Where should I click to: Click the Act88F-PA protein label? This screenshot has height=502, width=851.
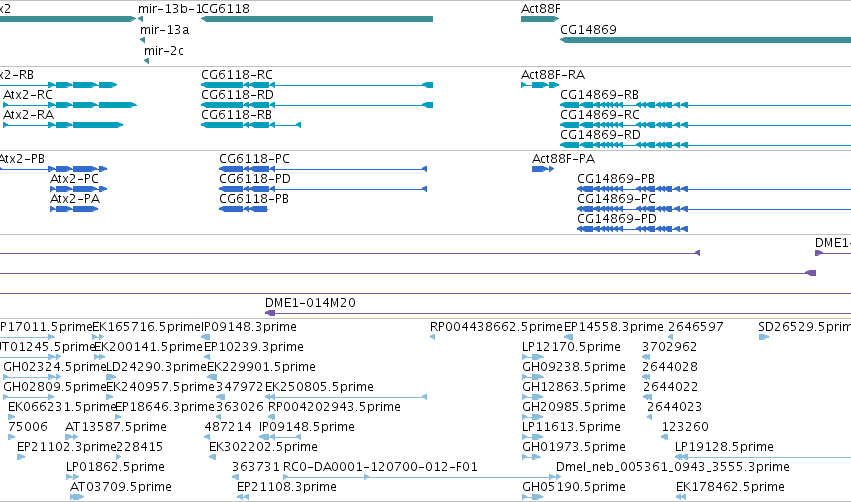[563, 159]
